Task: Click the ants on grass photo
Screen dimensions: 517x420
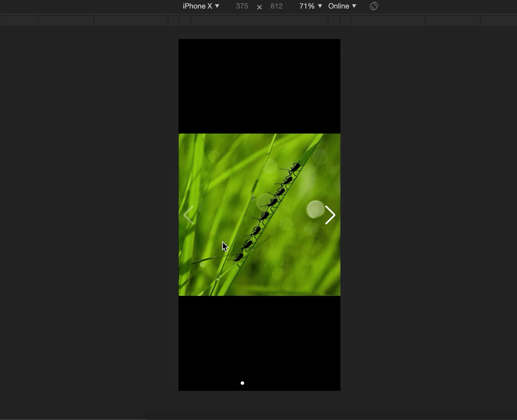Action: click(x=260, y=215)
